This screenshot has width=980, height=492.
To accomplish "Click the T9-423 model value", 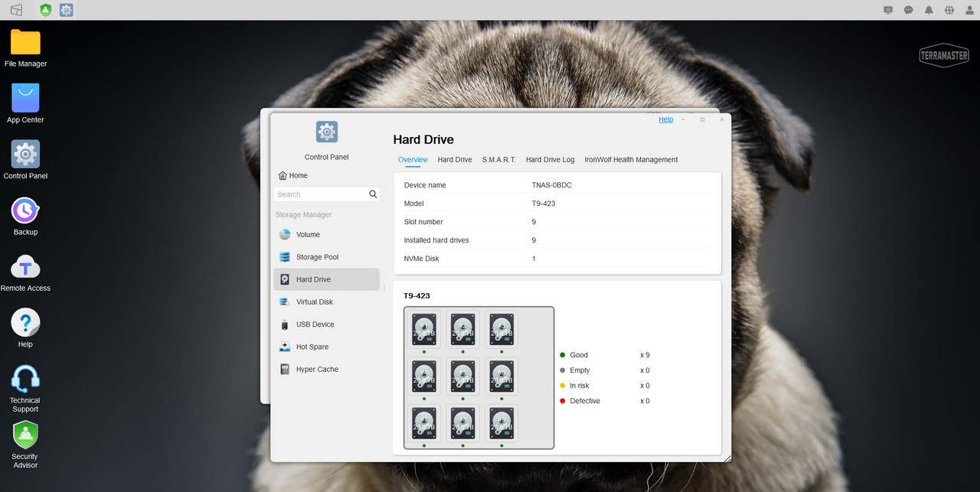I will [544, 204].
